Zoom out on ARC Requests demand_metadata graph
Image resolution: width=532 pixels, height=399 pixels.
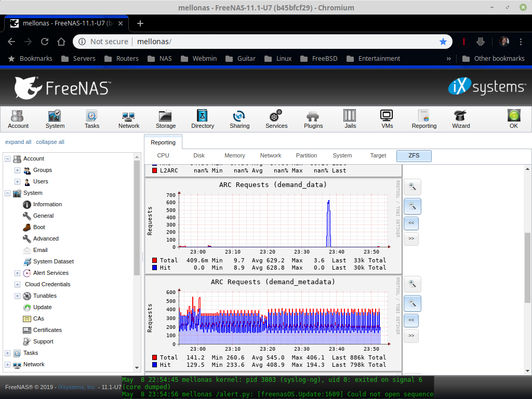[412, 303]
